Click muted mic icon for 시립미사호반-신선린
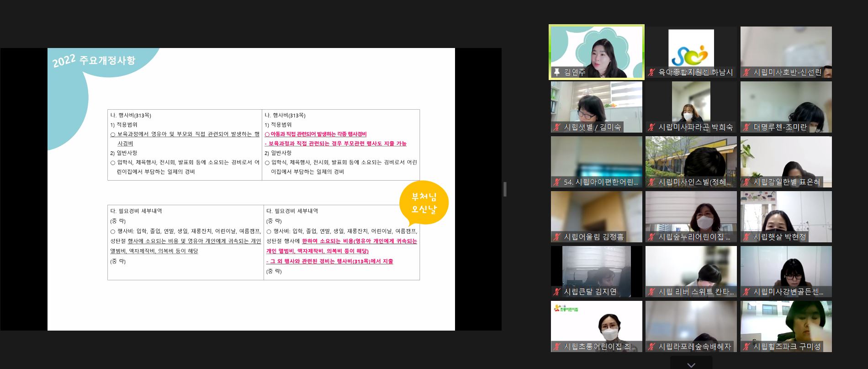The height and width of the screenshot is (369, 868). coord(746,72)
